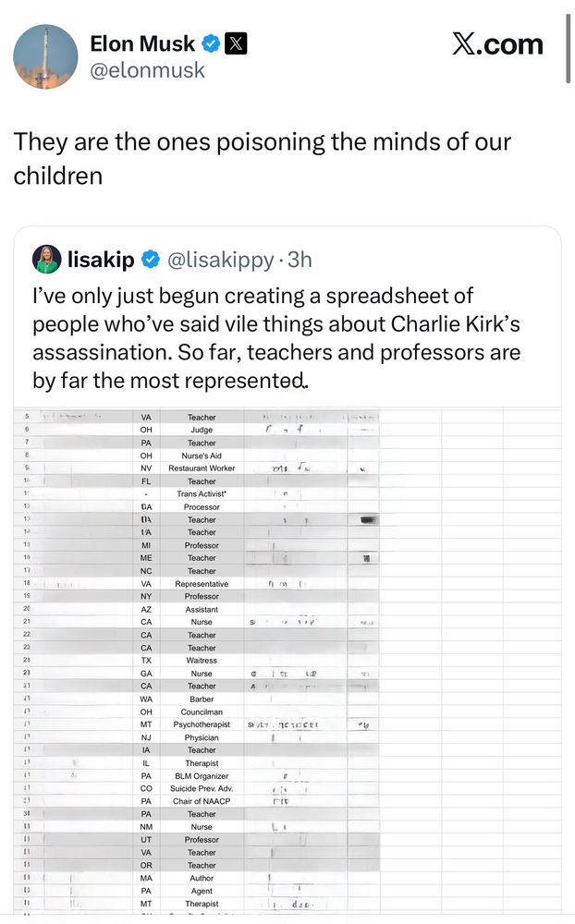Screen dimensions: 575x924
Task: Select the Chair of NAACP cell
Action: 202,801
